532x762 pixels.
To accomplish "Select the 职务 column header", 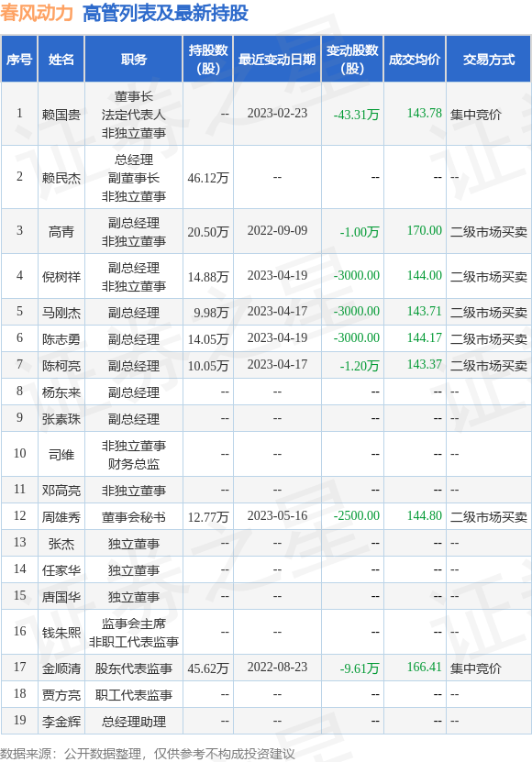I will click(x=134, y=60).
